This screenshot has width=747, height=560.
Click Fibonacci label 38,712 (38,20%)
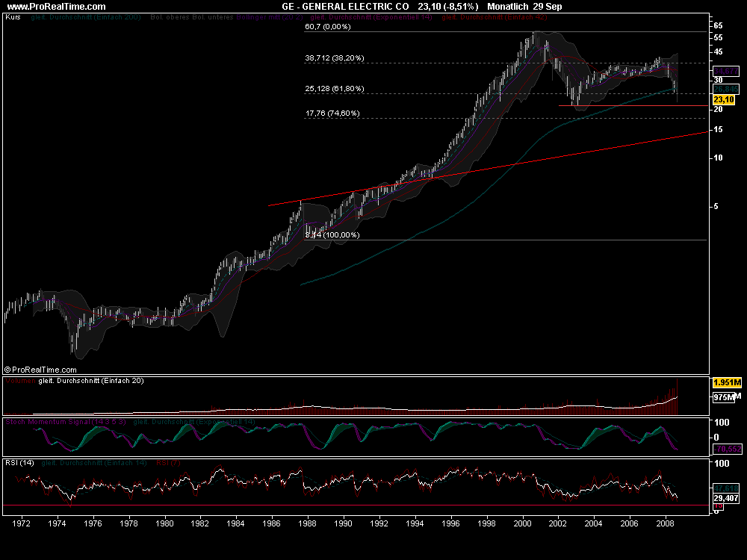click(x=335, y=57)
